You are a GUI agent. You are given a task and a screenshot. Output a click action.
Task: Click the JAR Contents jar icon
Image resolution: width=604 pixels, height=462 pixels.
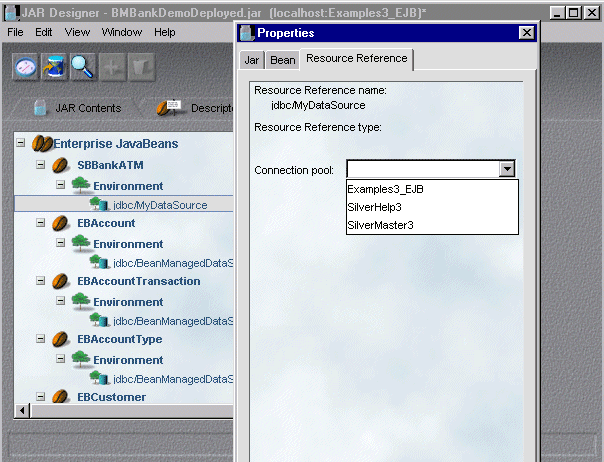(x=40, y=108)
